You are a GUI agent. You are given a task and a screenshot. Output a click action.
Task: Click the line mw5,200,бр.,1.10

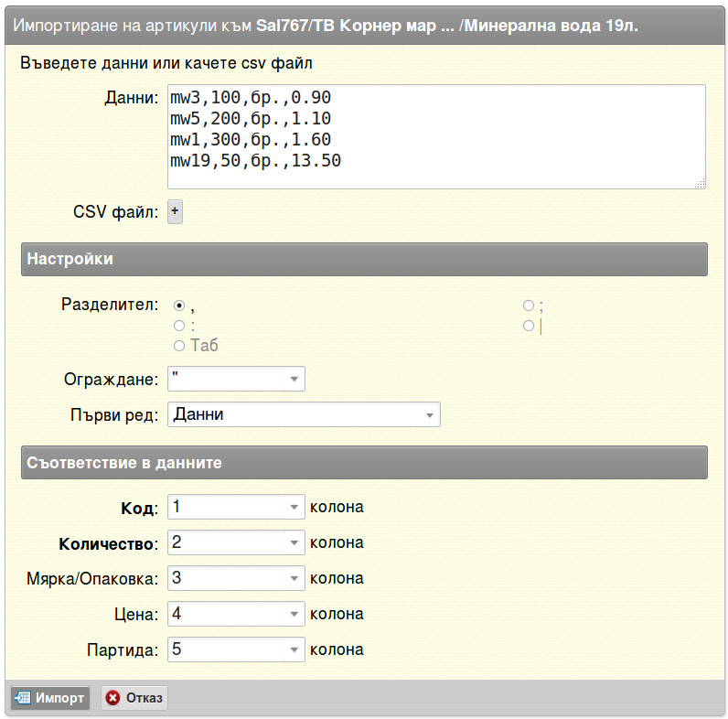251,118
